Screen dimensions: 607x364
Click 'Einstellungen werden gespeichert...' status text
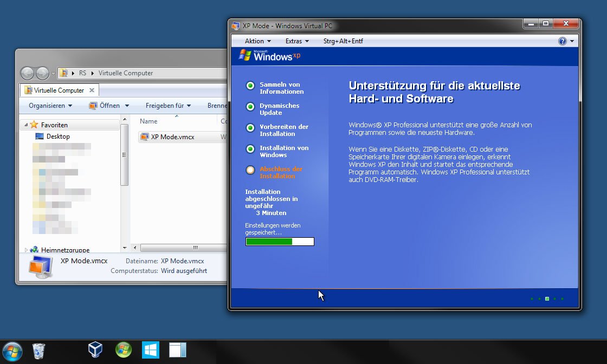click(273, 229)
